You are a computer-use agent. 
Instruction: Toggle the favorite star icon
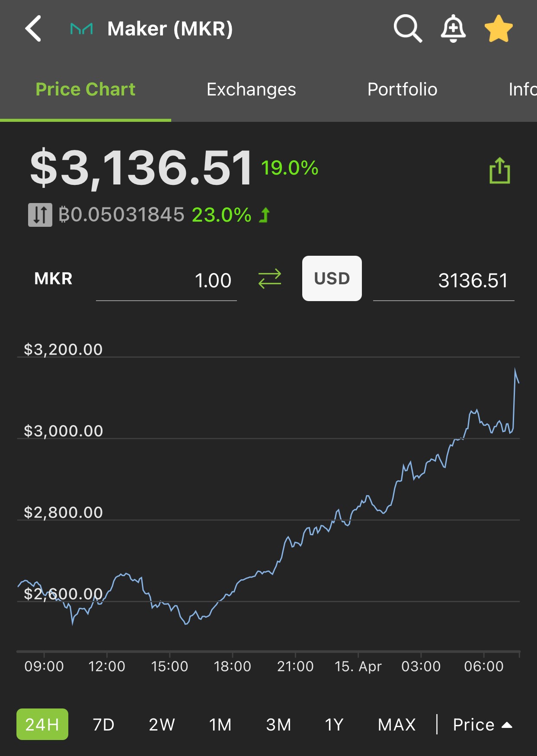pyautogui.click(x=499, y=29)
